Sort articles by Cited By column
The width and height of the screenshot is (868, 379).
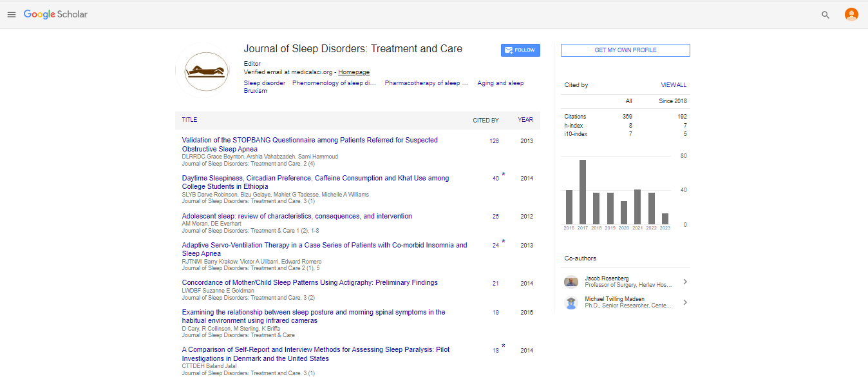click(486, 120)
